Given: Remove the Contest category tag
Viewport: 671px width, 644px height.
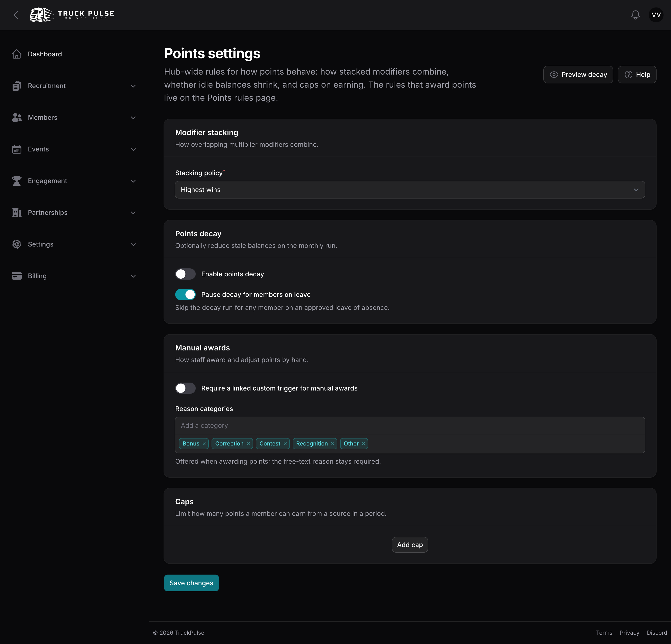Looking at the screenshot, I should 285,444.
